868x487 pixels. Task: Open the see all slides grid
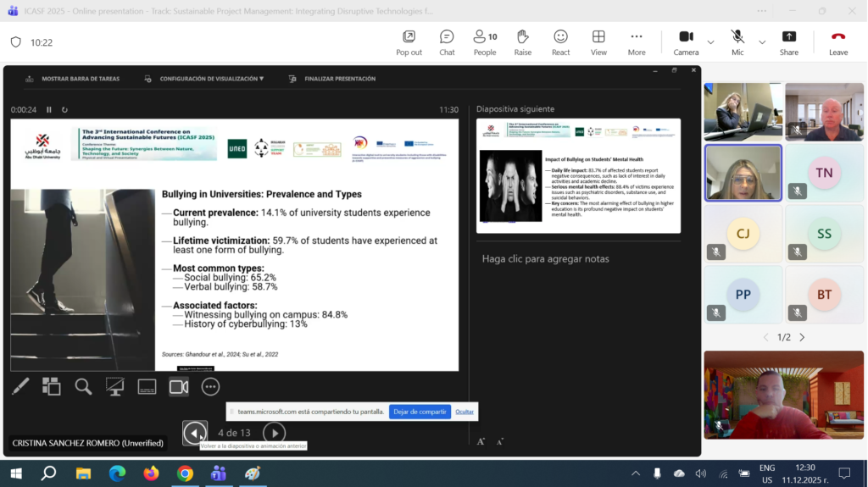click(x=52, y=386)
